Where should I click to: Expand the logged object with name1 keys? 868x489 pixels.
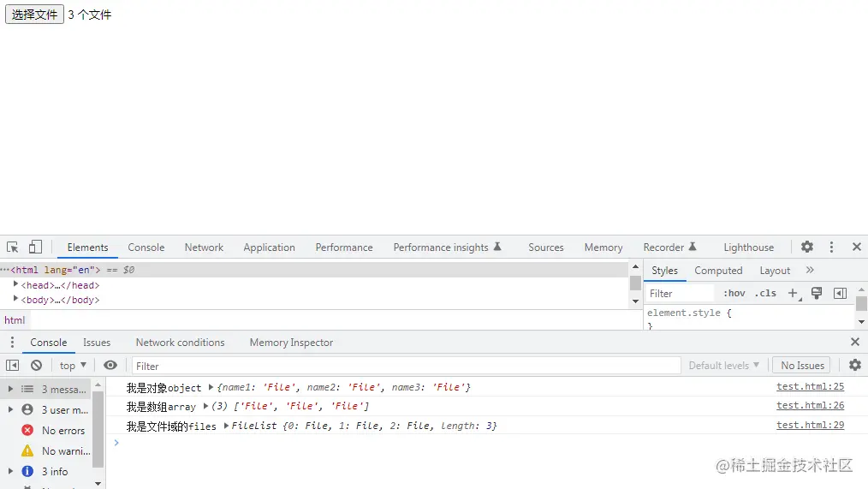click(211, 387)
